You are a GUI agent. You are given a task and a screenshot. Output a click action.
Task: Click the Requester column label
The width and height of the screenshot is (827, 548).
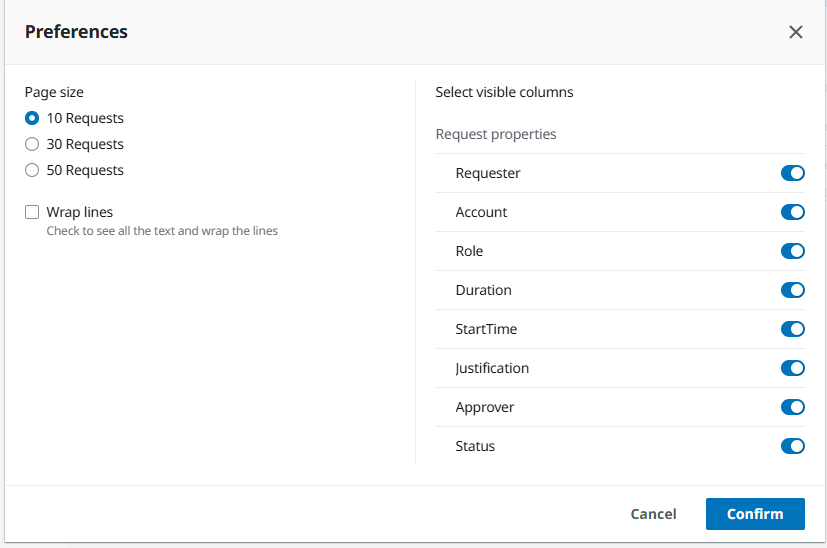pos(488,173)
